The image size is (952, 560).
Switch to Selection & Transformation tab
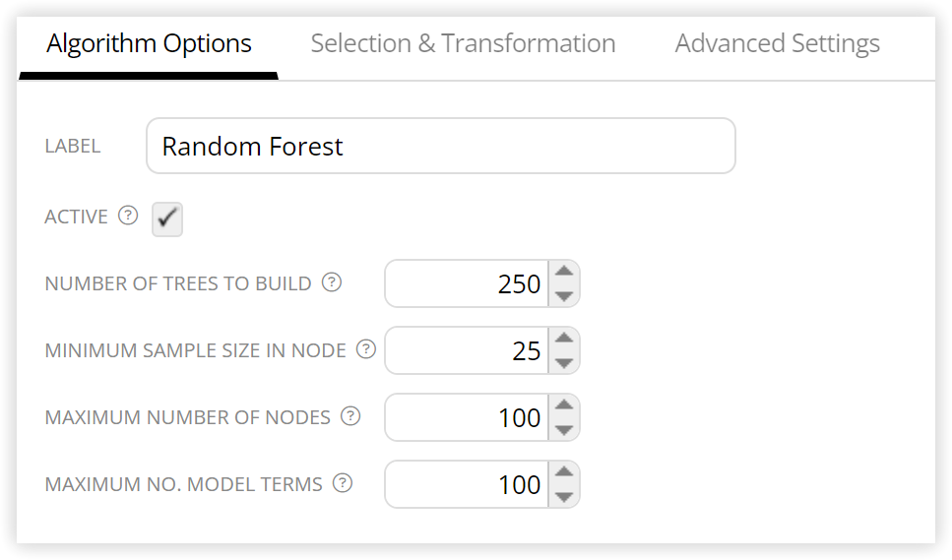pyautogui.click(x=463, y=43)
